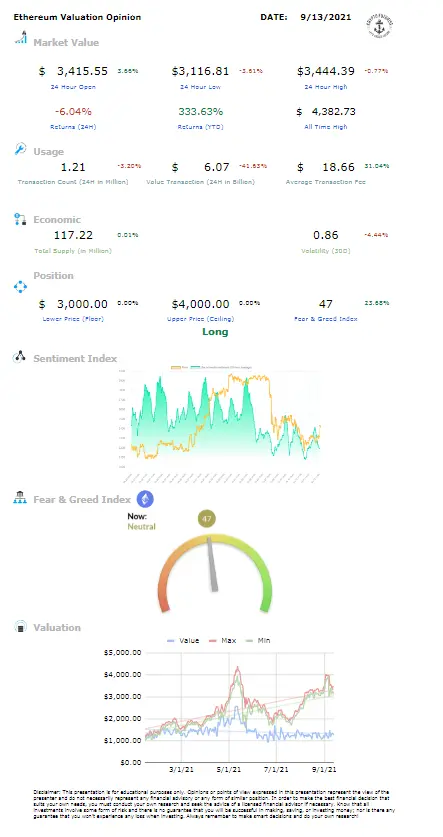
Task: Click the Sentiment Index section icon
Action: (x=20, y=357)
